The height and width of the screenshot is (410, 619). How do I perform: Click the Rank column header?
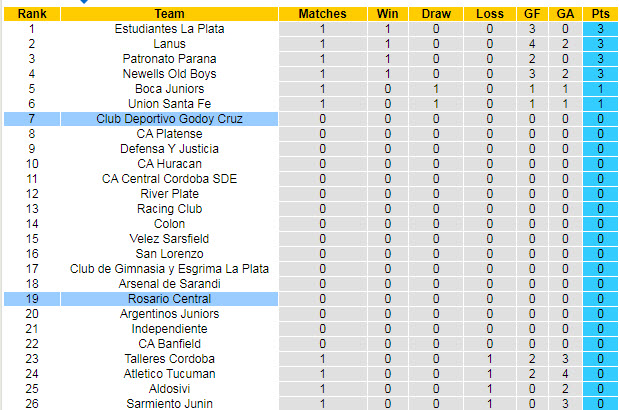tap(31, 14)
